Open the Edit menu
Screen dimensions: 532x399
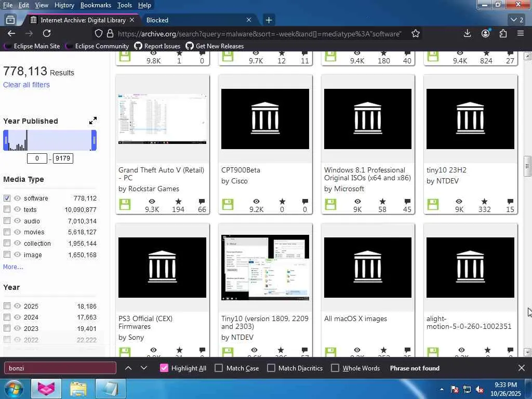click(x=24, y=5)
